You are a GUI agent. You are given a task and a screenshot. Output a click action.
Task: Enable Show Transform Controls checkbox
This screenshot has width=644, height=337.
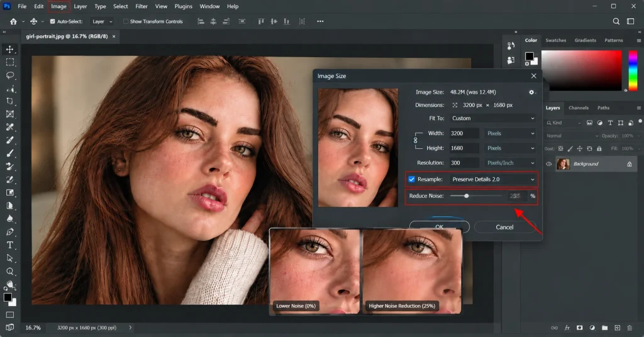[126, 21]
